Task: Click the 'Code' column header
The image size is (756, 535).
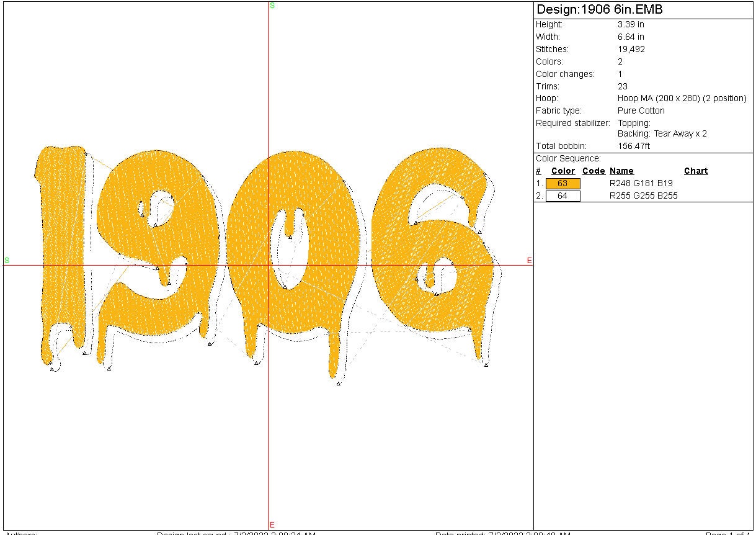Action: [594, 171]
